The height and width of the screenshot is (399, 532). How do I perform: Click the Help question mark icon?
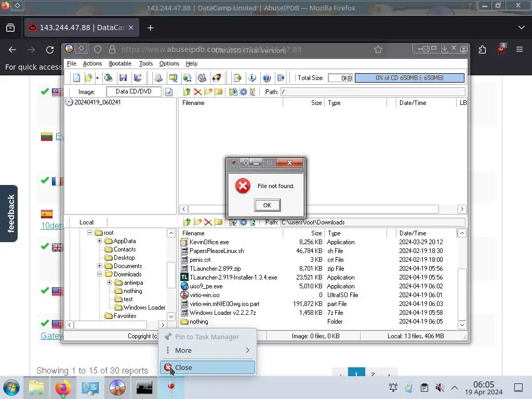point(267,78)
